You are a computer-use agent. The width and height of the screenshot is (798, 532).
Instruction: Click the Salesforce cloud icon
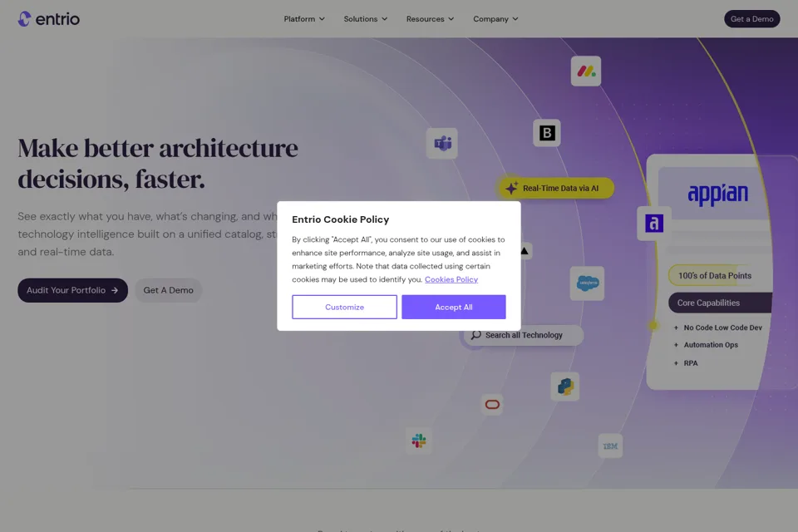tap(588, 283)
